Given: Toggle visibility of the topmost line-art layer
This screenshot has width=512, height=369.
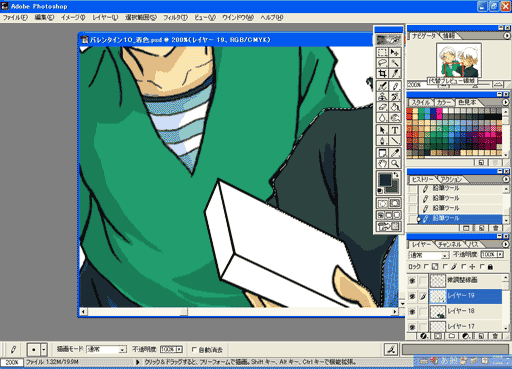Looking at the screenshot, I should 412,281.
